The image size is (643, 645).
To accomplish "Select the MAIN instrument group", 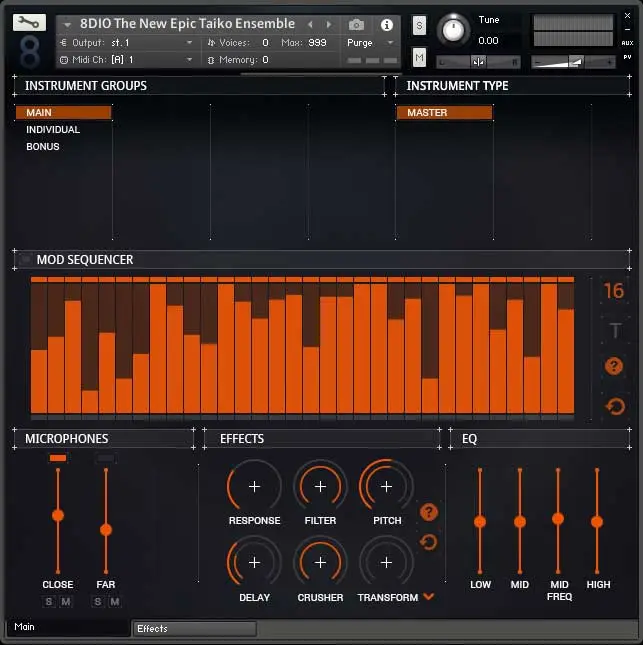I will tap(63, 112).
